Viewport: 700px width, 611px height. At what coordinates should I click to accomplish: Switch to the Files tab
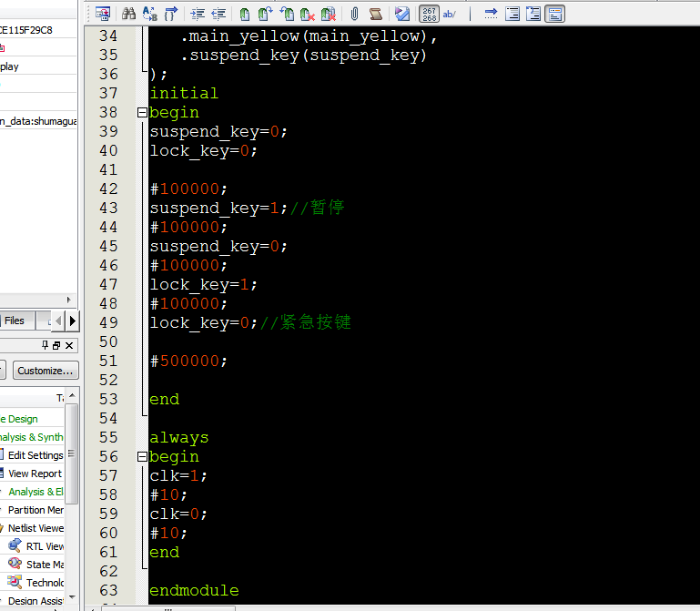pos(15,321)
